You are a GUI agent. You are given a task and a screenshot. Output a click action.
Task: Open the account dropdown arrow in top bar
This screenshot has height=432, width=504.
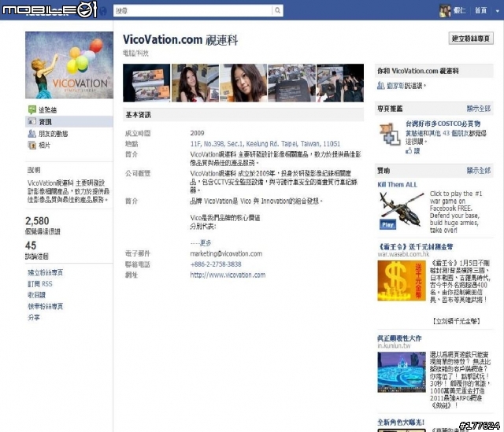[497, 11]
